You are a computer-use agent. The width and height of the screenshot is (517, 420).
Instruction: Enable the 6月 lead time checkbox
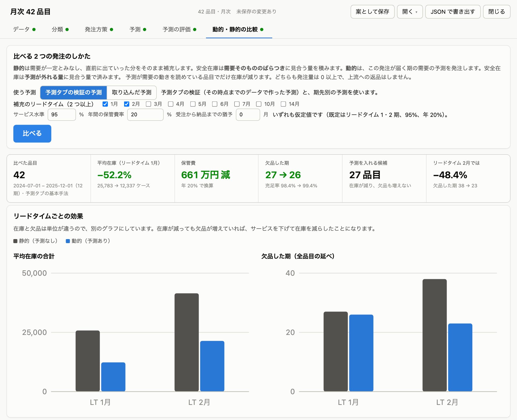click(x=215, y=104)
